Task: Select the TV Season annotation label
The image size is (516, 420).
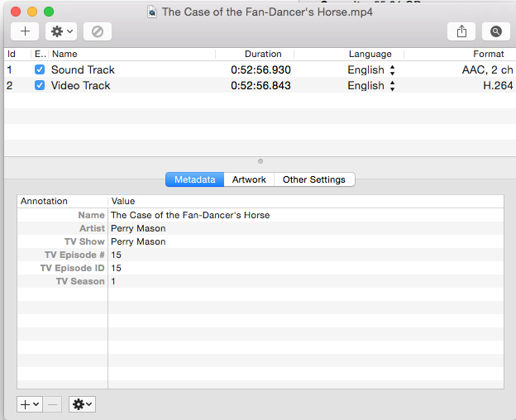Action: (80, 281)
